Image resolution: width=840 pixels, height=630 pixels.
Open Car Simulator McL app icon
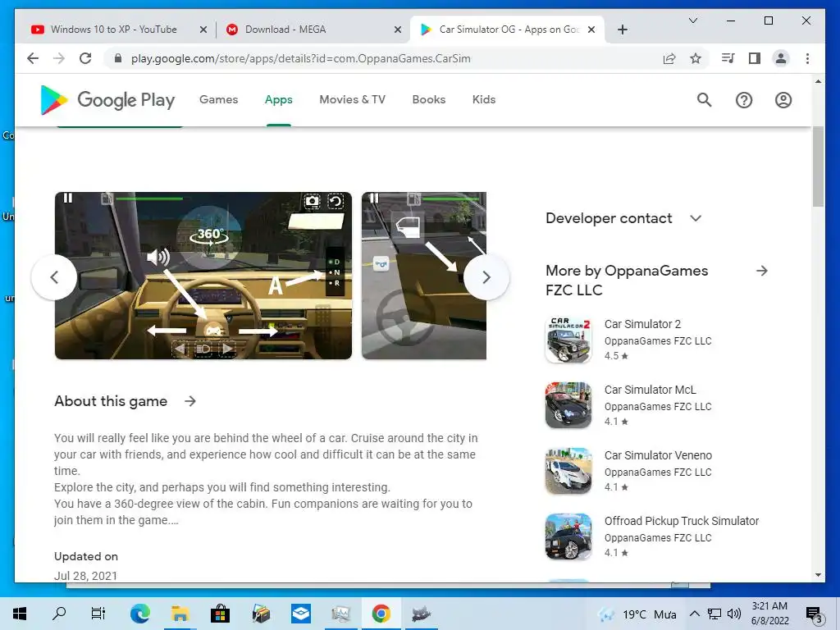(x=568, y=405)
